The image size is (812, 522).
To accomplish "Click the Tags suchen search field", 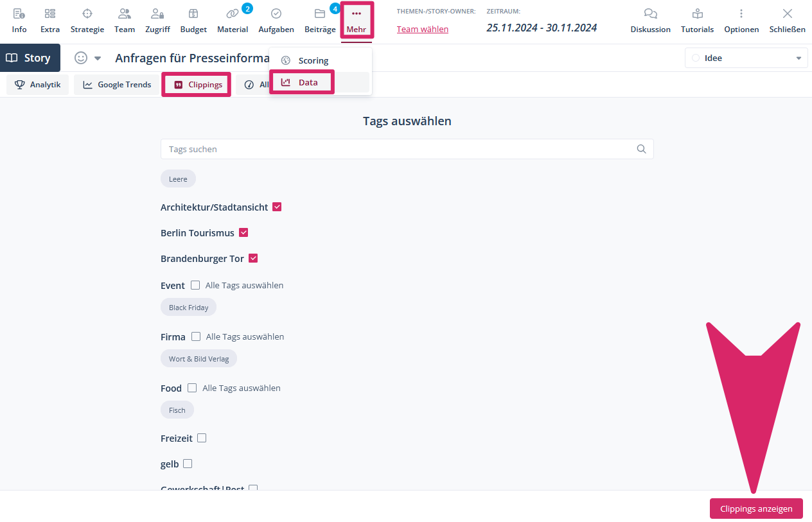I will tap(398, 149).
